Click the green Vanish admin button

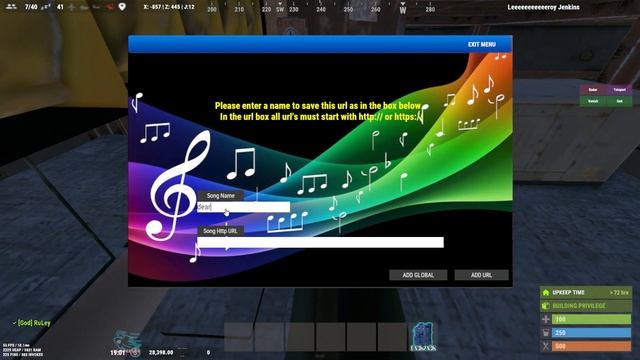(x=593, y=101)
